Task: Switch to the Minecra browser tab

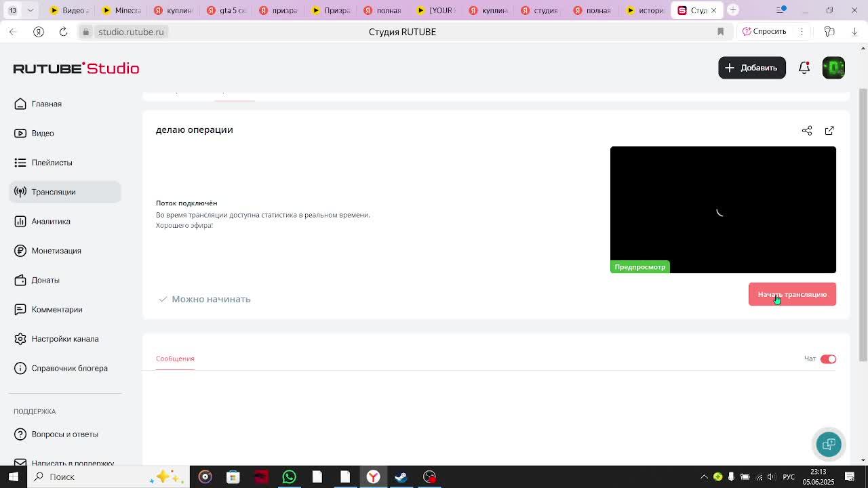Action: click(121, 10)
